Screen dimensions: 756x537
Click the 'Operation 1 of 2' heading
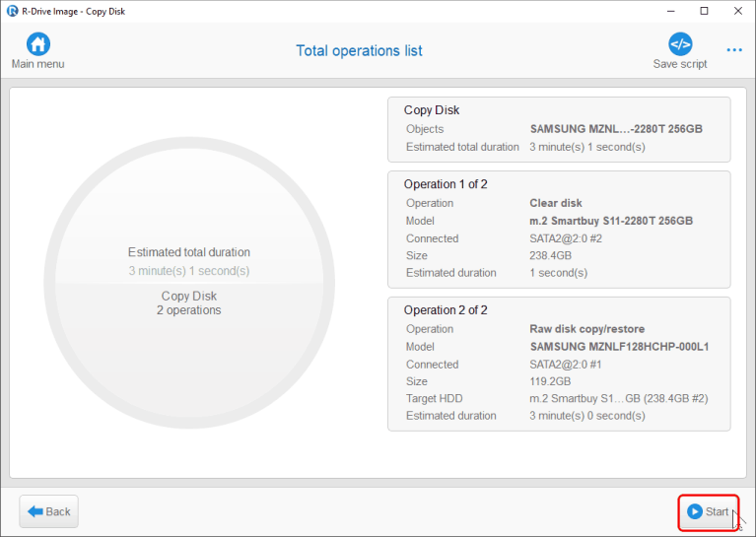coord(446,184)
